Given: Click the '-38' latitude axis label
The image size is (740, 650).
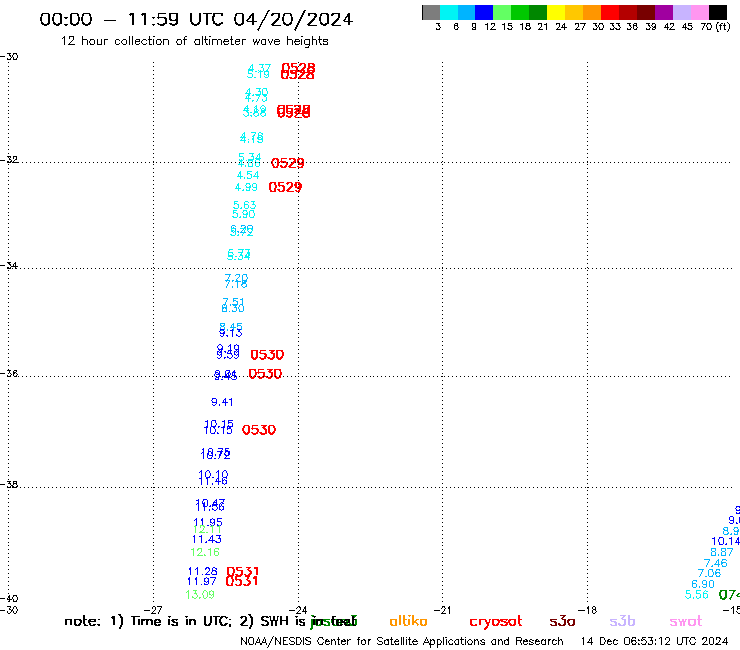Looking at the screenshot, I should (9, 484).
